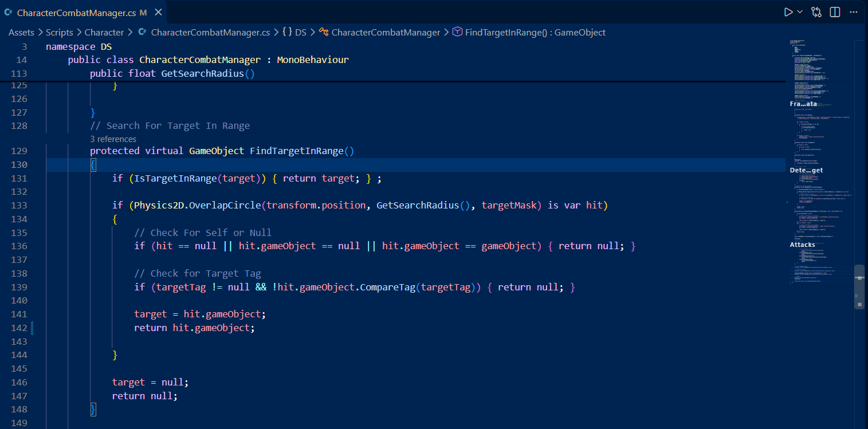
Task: Open the DS namespace breadcrumb
Action: coord(301,33)
